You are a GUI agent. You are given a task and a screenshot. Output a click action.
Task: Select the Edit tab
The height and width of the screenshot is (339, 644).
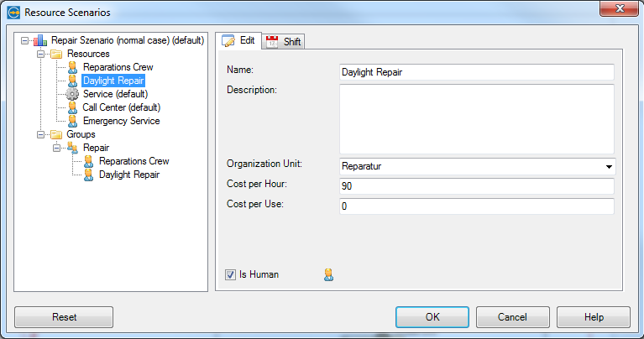(x=238, y=40)
